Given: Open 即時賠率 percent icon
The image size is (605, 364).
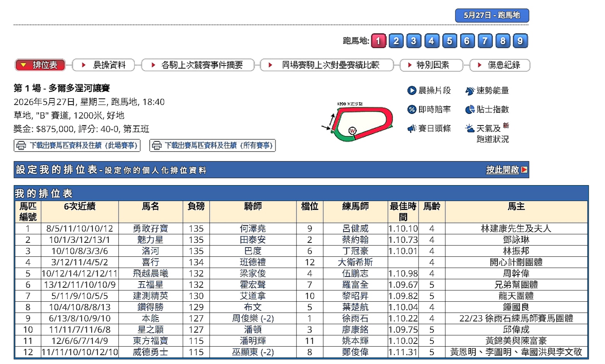Looking at the screenshot, I should coord(412,110).
